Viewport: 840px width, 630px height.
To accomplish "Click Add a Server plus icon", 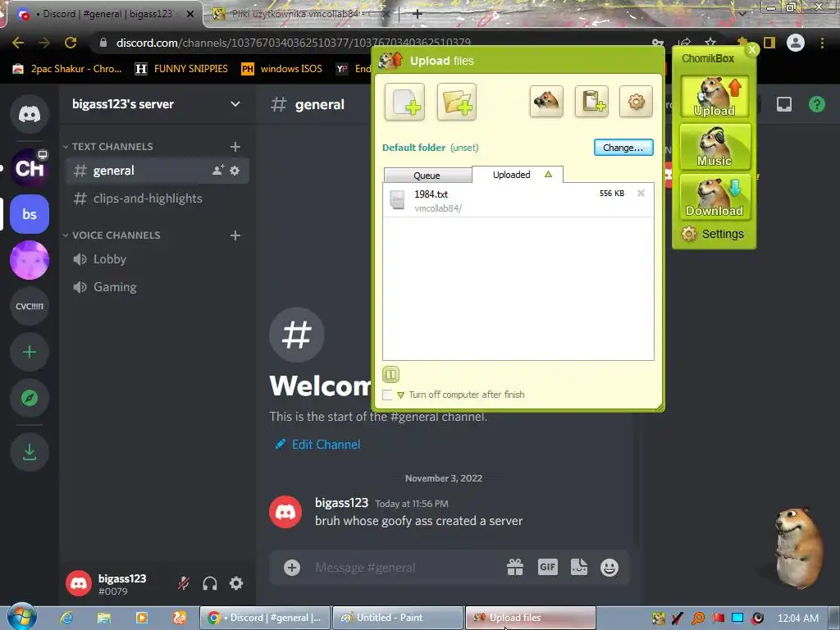I will pyautogui.click(x=30, y=352).
